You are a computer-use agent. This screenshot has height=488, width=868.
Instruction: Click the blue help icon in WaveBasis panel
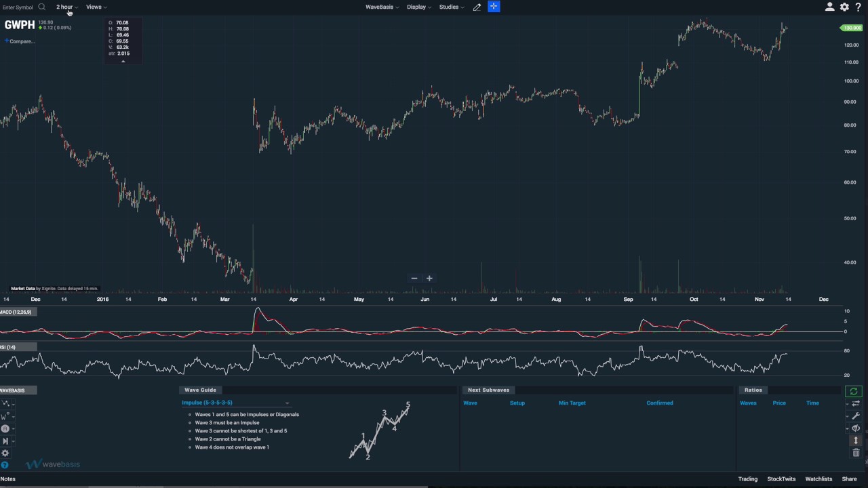[5, 465]
